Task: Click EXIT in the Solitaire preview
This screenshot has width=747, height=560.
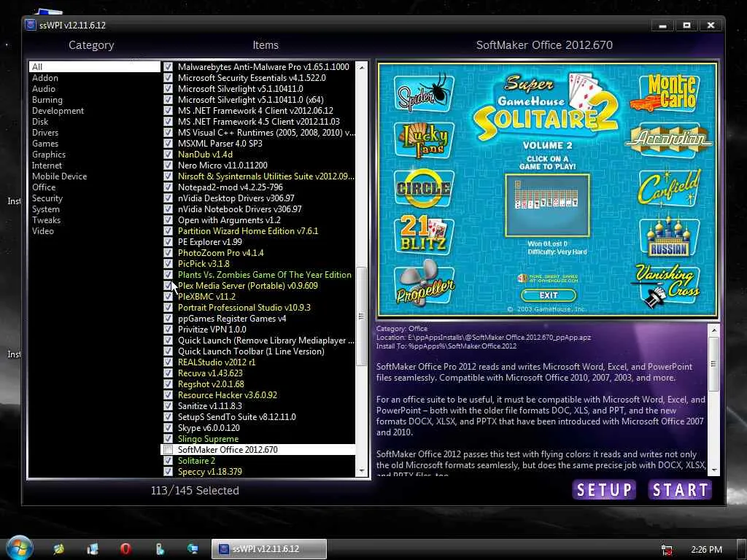Action: (x=549, y=295)
